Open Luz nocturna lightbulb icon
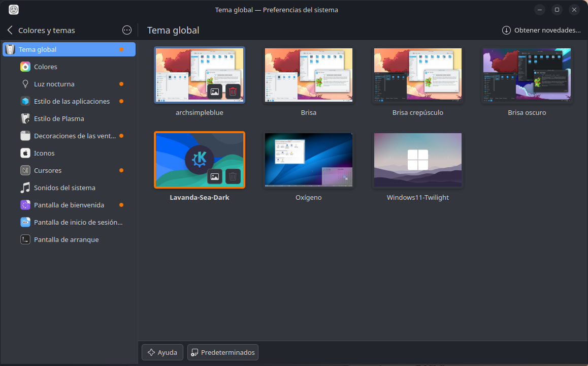 click(25, 84)
